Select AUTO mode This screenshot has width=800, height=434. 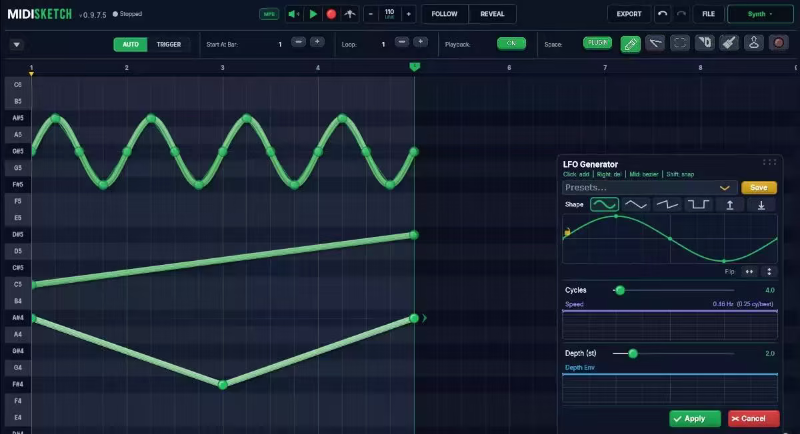[x=131, y=45]
